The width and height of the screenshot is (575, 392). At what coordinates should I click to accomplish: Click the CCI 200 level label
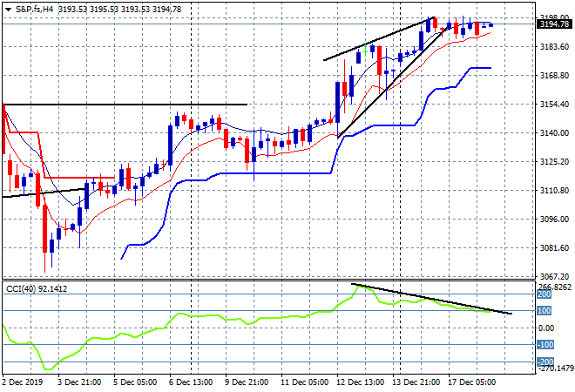(x=545, y=294)
